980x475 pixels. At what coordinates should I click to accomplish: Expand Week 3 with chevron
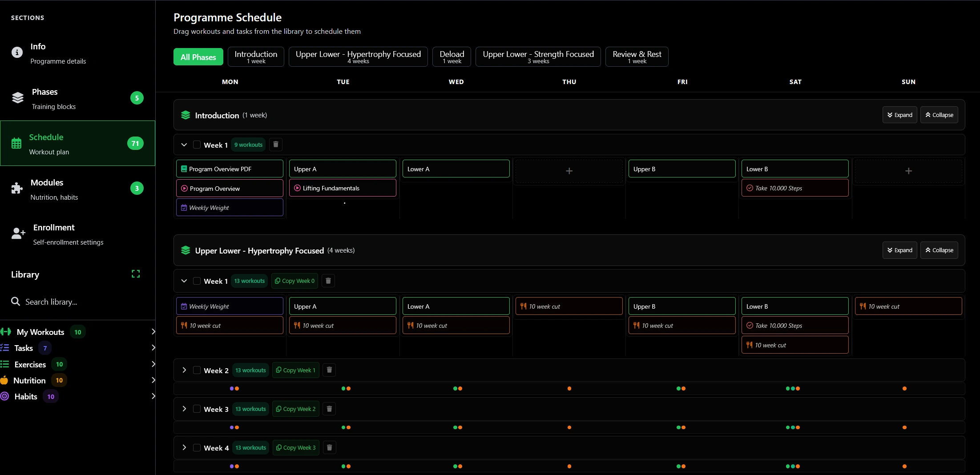[184, 409]
